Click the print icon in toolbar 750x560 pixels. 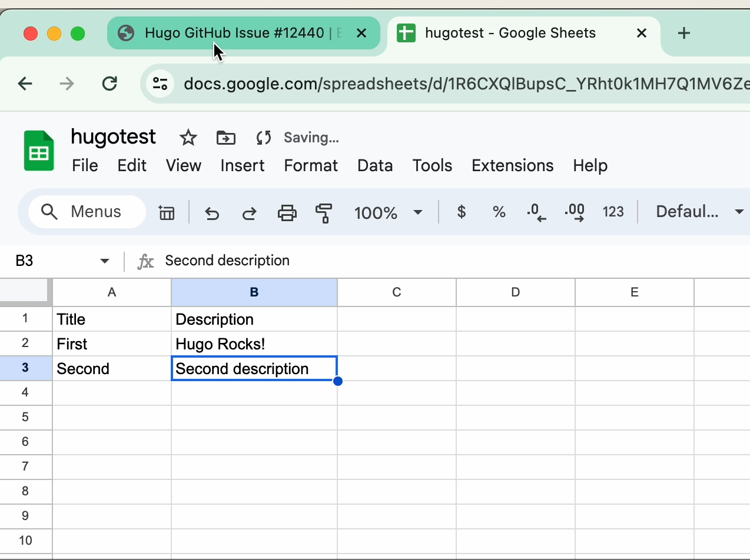[287, 212]
